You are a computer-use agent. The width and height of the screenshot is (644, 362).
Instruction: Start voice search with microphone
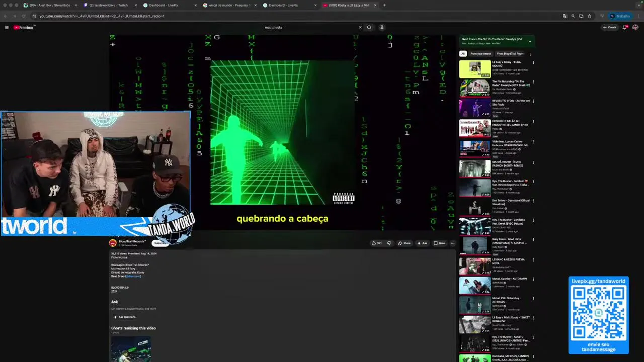tap(382, 27)
